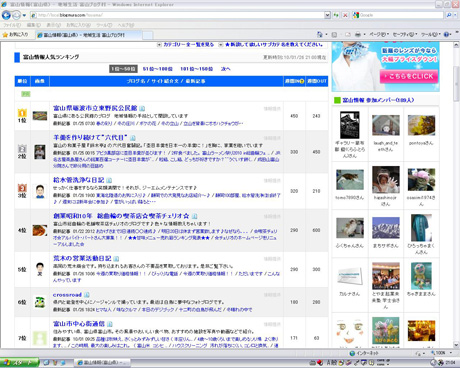The width and height of the screenshot is (460, 368).
Task: Open the お気に入り favorites star button
Action: click(15, 35)
